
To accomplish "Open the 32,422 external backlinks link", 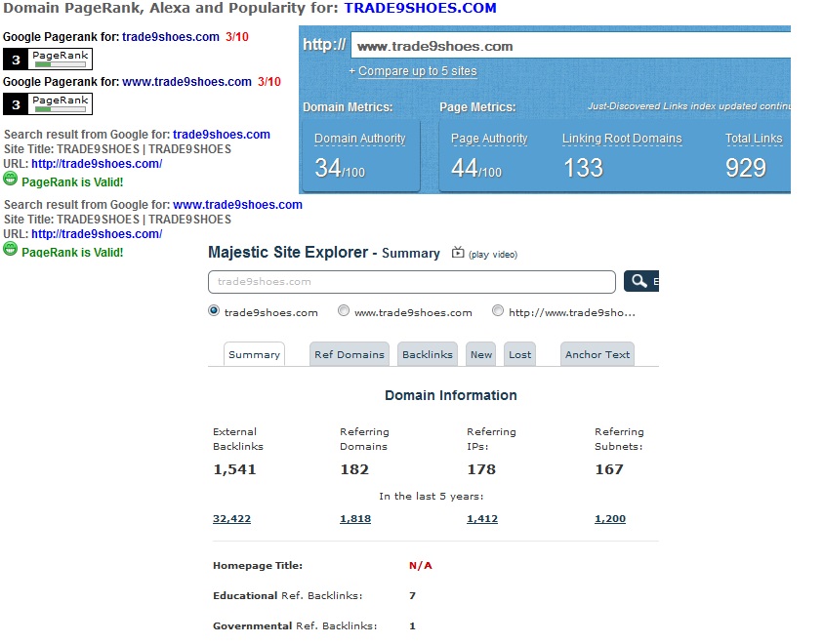I will 231,518.
